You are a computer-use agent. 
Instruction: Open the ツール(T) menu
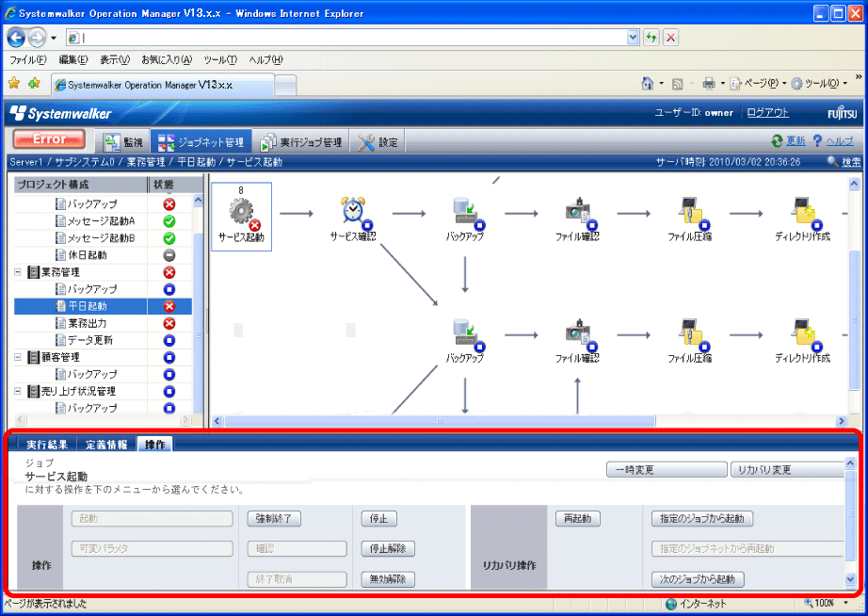[219, 60]
